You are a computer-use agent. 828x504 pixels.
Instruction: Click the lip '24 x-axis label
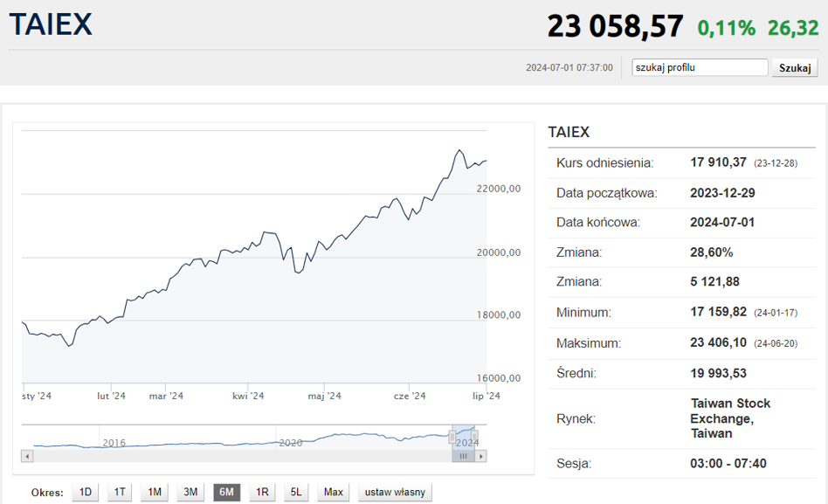point(486,396)
